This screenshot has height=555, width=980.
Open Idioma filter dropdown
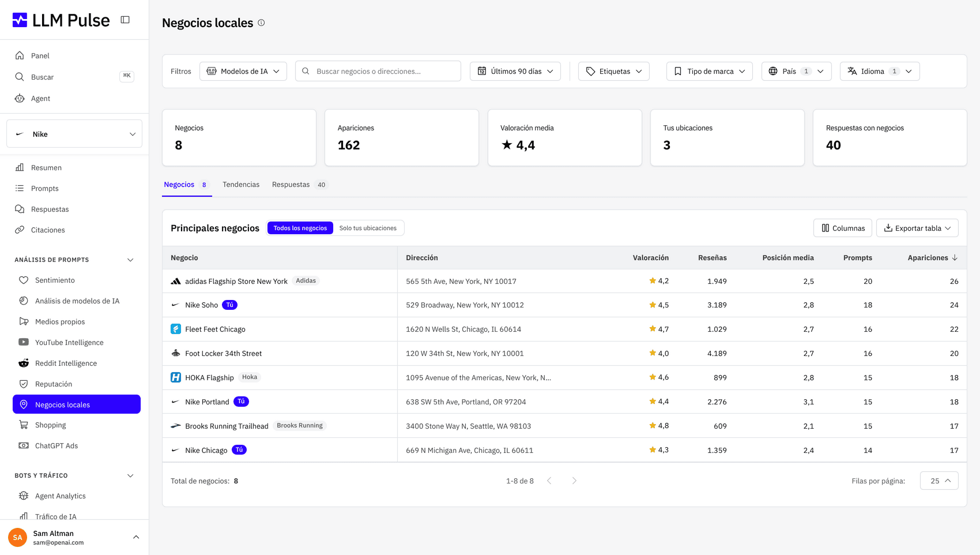point(880,71)
